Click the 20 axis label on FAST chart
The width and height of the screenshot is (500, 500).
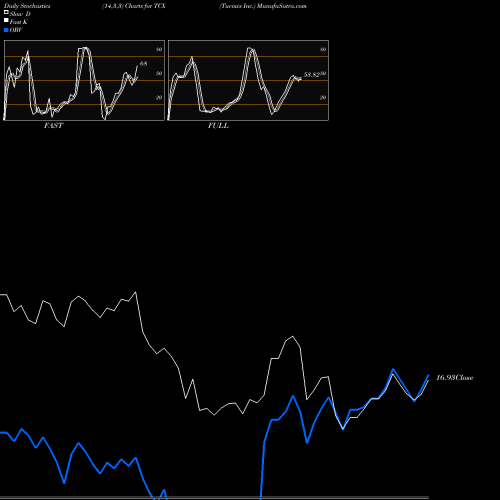click(x=159, y=97)
